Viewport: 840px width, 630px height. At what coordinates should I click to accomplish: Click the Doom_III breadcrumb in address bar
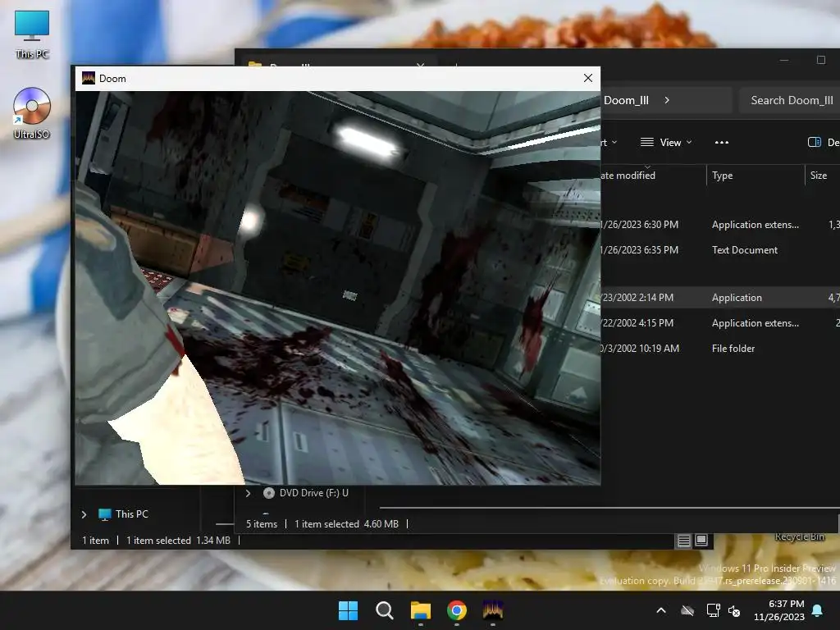coord(626,100)
